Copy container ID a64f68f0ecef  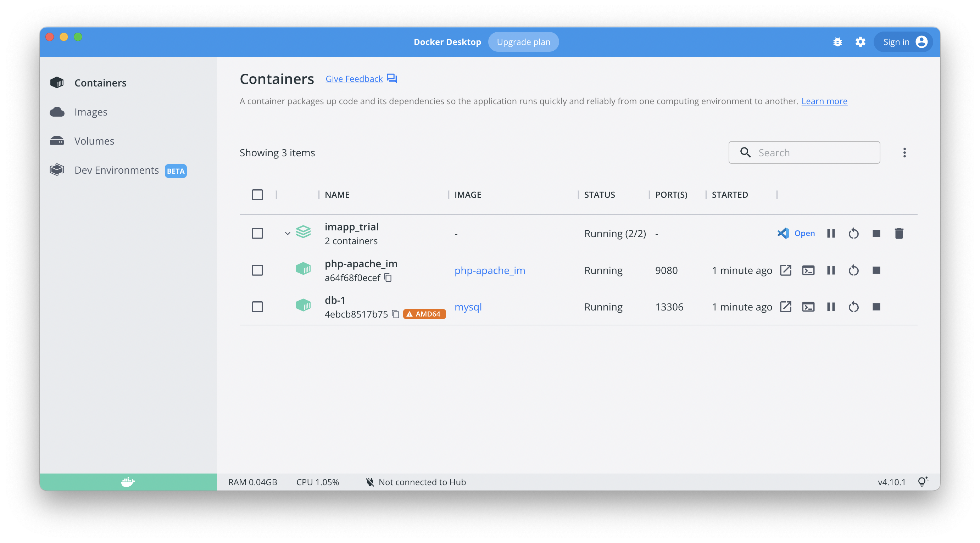pos(388,278)
